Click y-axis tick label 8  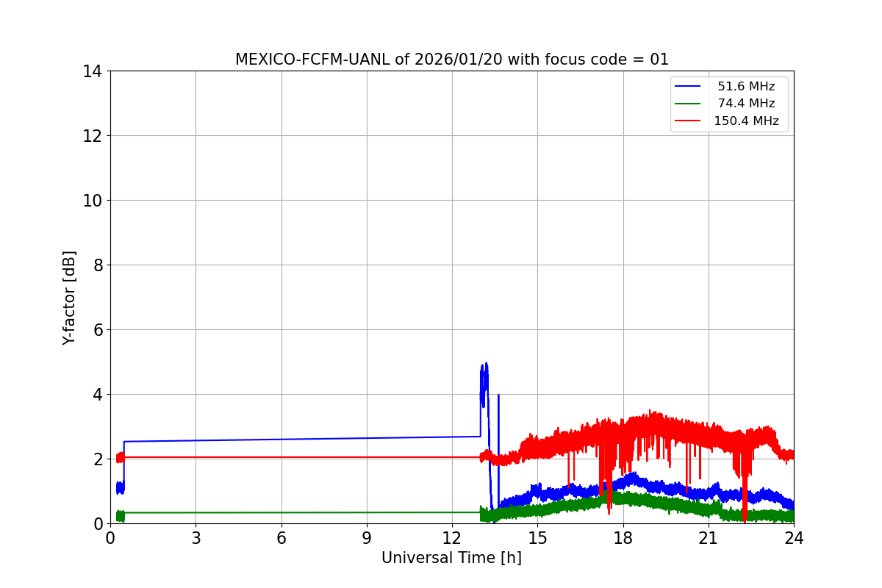point(98,265)
